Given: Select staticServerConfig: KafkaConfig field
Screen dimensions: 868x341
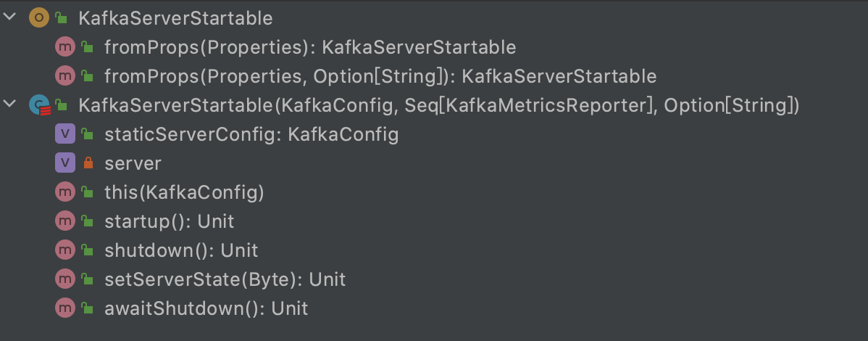Looking at the screenshot, I should (x=251, y=133).
